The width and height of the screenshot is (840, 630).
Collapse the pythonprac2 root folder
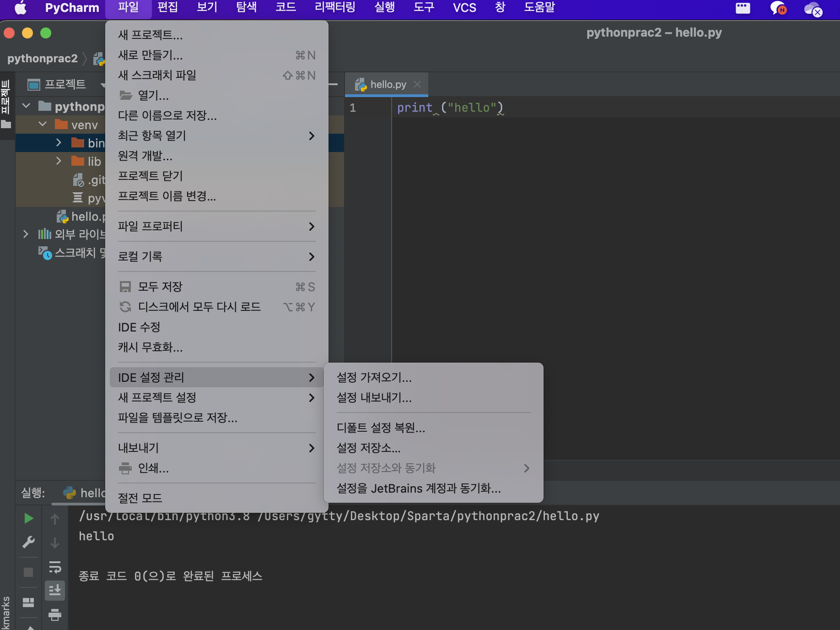[x=26, y=106]
